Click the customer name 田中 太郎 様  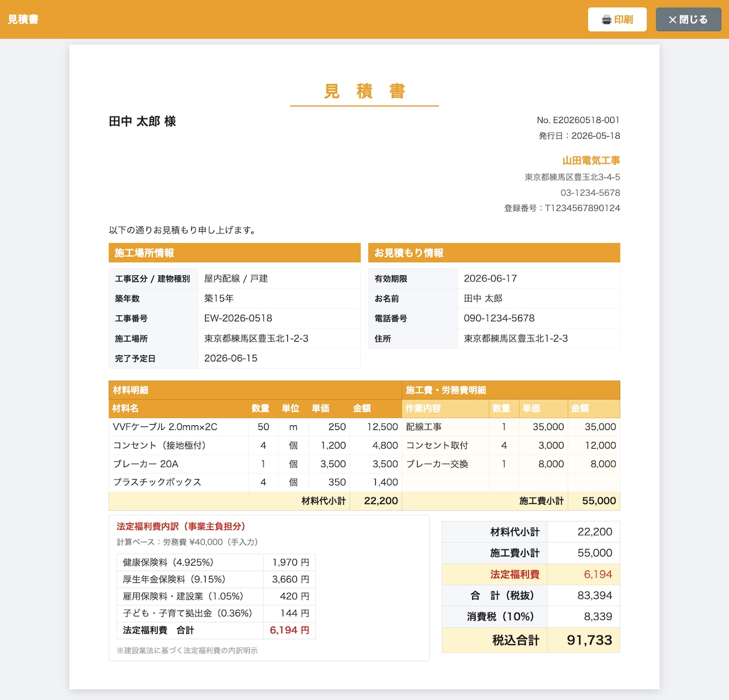point(142,121)
